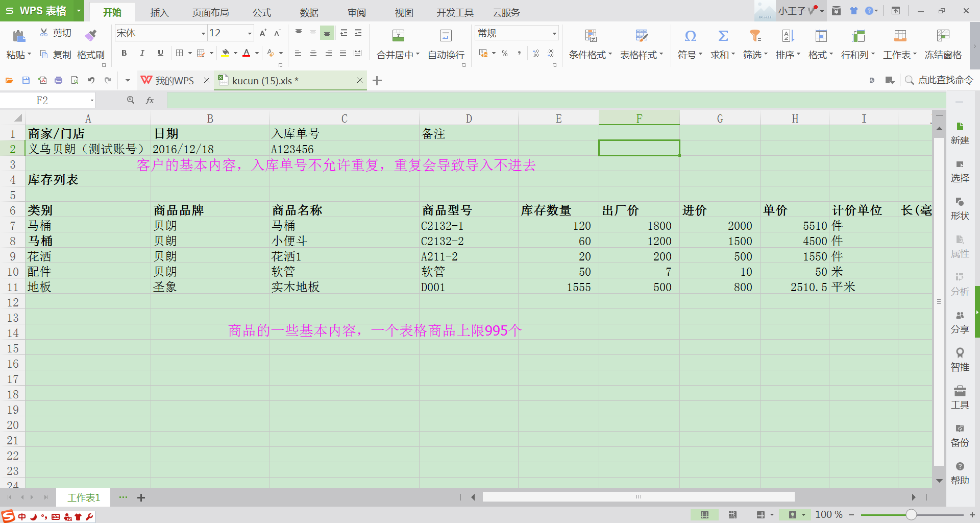Click the increase decimal places icon
980x523 pixels.
536,53
